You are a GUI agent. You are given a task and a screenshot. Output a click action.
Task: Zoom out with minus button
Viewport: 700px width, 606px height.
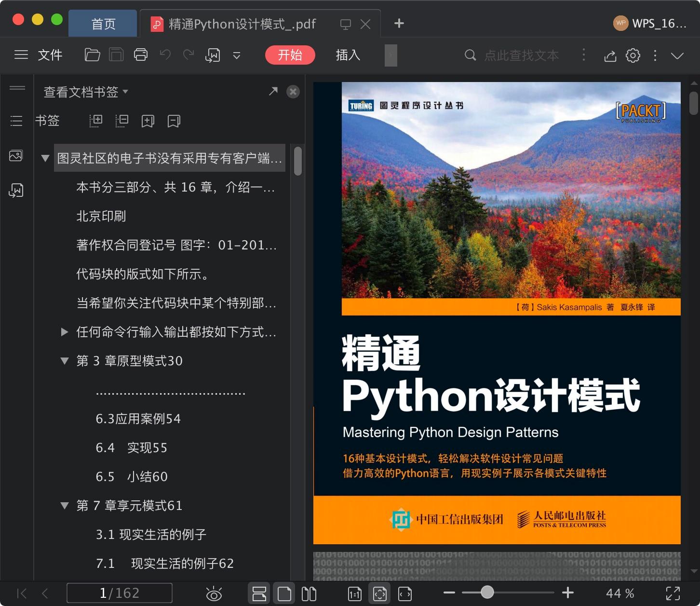click(449, 592)
